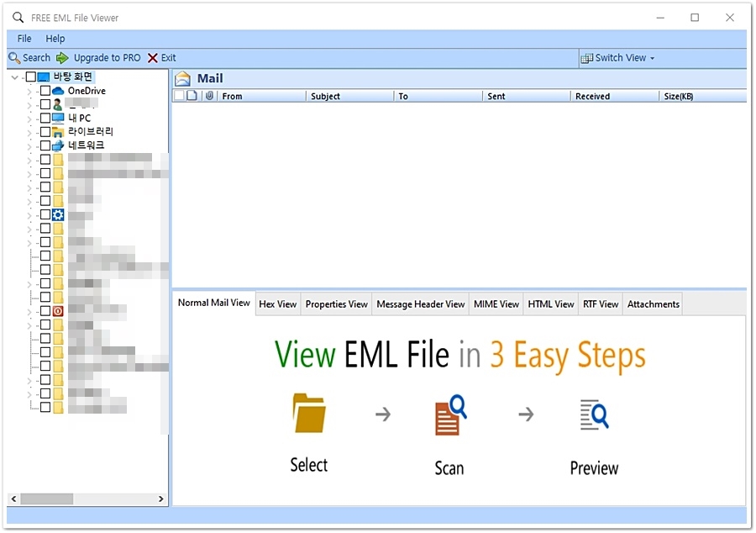Viewport: 756px width, 533px height.
Task: Switch to the MIME View tab
Action: click(496, 304)
